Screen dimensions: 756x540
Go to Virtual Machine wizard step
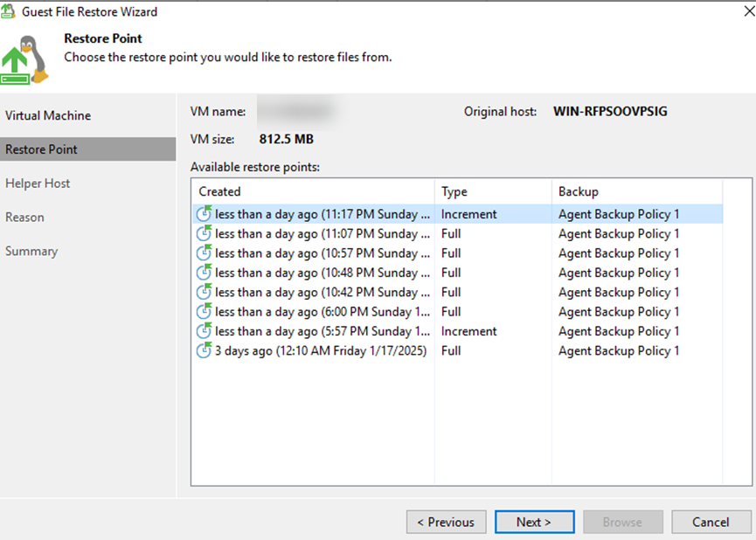coord(48,115)
